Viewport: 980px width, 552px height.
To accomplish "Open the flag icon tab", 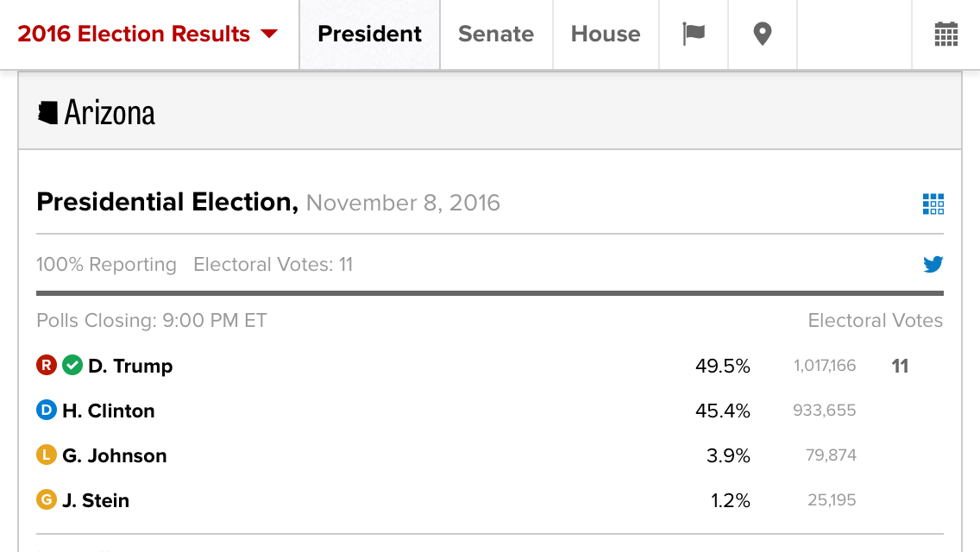I will pyautogui.click(x=694, y=34).
